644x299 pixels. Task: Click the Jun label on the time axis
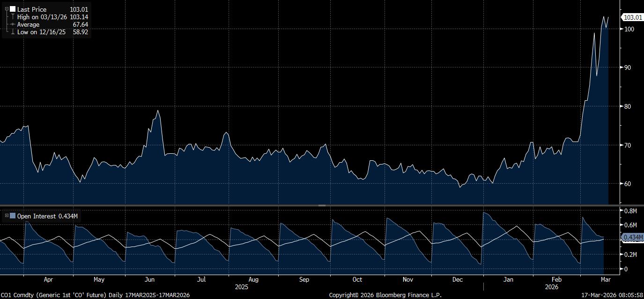pyautogui.click(x=149, y=280)
